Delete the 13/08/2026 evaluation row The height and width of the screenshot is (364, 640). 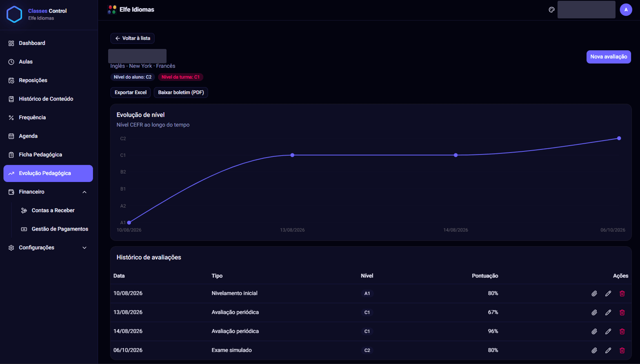tap(622, 313)
